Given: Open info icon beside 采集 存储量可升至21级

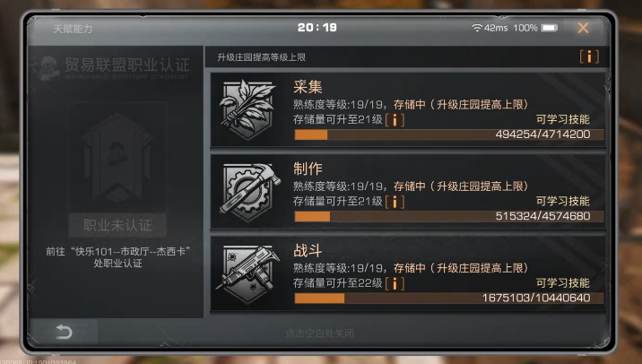Looking at the screenshot, I should [395, 120].
